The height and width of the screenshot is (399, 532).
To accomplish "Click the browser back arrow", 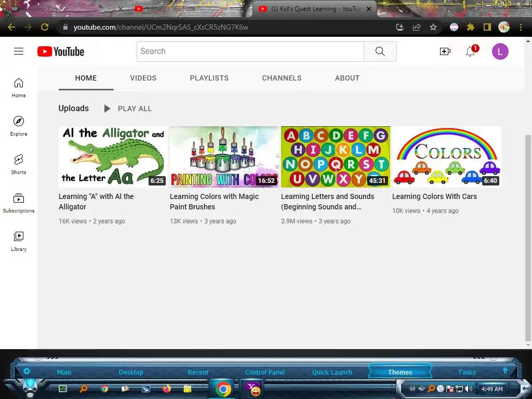I will click(11, 27).
